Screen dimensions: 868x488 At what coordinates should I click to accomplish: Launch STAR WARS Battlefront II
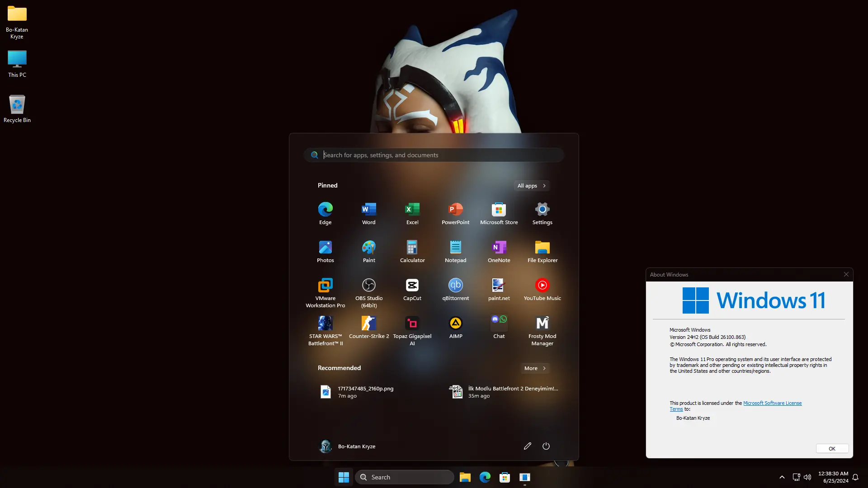pos(325,331)
